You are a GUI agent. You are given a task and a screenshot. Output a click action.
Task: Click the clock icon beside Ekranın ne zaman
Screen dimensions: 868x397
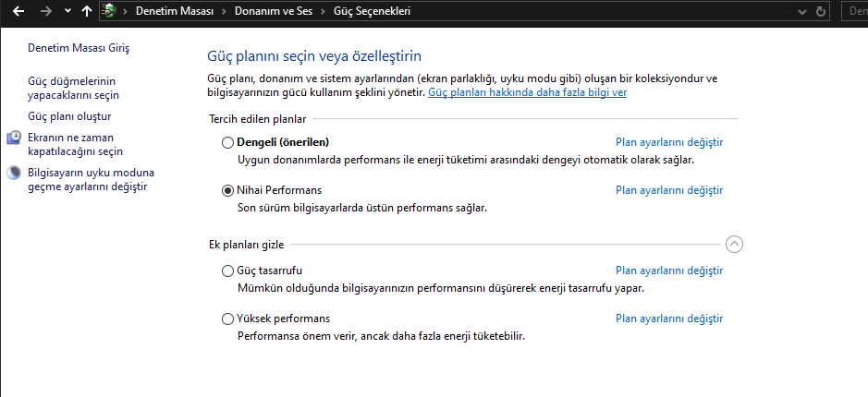pos(15,138)
